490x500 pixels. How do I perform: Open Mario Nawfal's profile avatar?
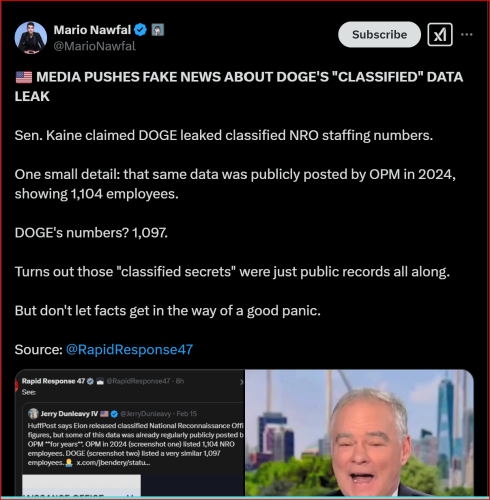pos(31,38)
